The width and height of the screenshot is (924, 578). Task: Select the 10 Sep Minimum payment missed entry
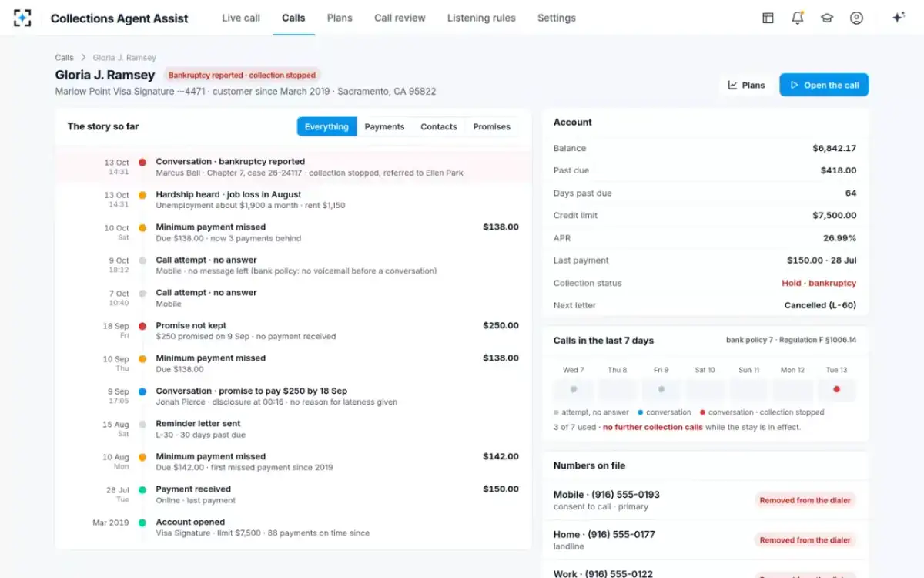293,364
